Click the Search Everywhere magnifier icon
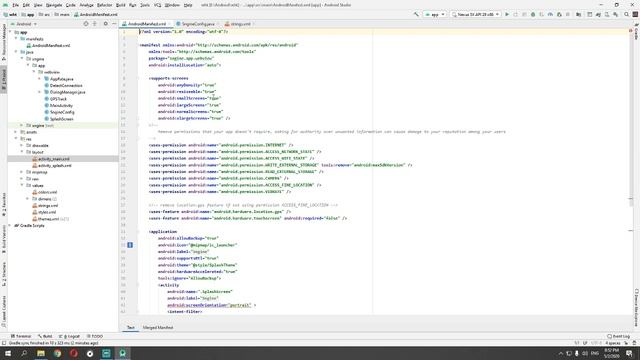 pos(627,14)
